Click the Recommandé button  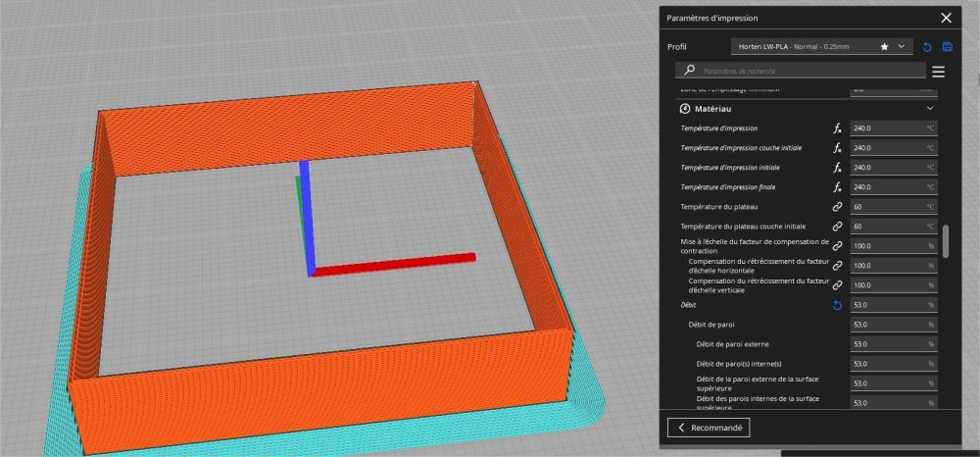point(709,428)
